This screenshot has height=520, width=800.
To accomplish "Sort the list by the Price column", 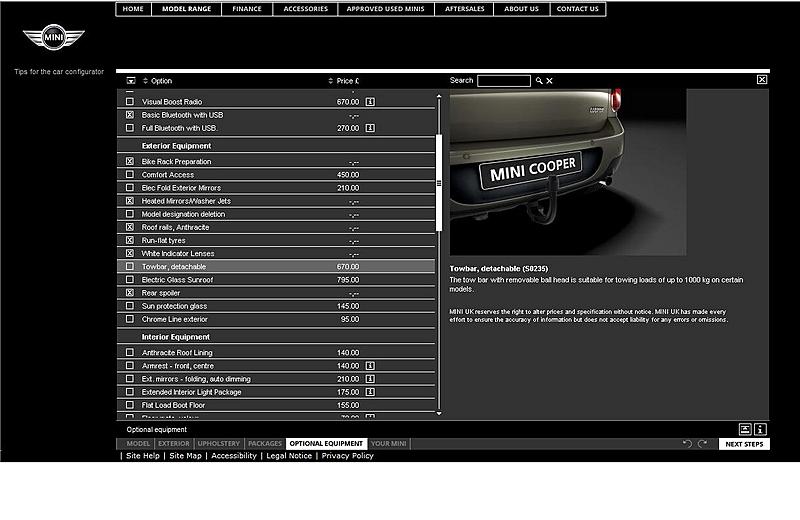I will pyautogui.click(x=343, y=81).
